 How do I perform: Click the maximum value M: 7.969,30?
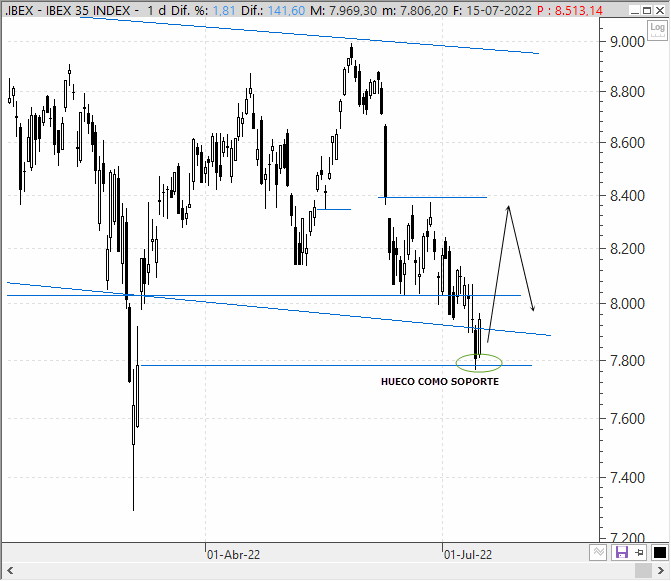(344, 10)
